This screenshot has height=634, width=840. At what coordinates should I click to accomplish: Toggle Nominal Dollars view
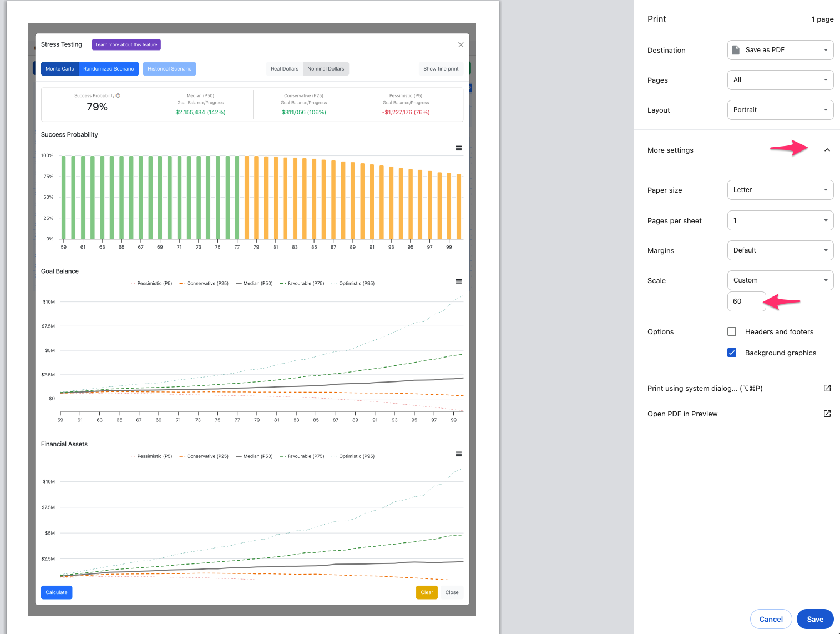326,69
